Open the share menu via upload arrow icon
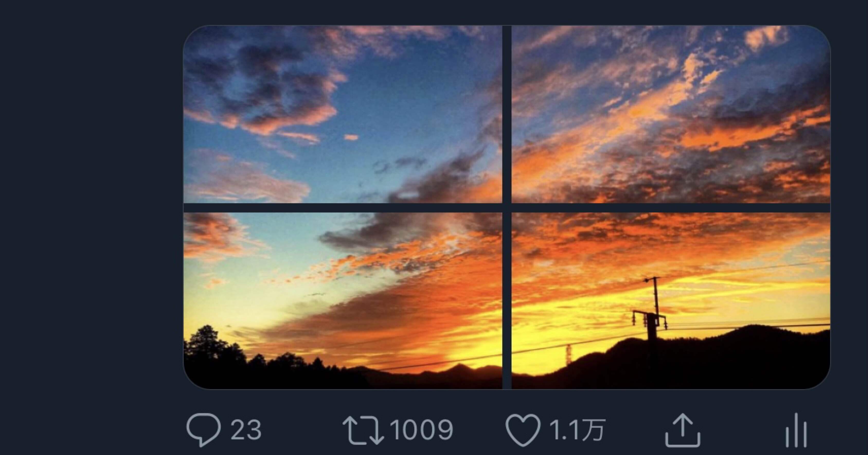 (682, 430)
